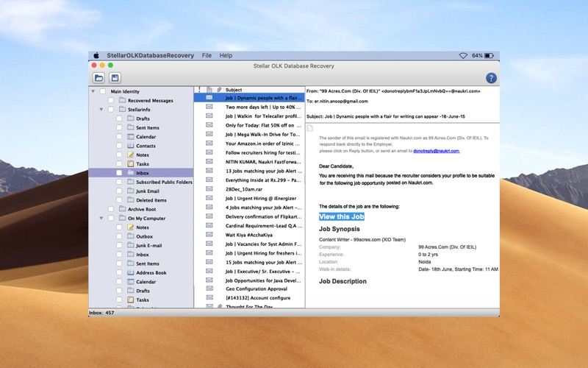Collapse the On My Computer node

102,219
